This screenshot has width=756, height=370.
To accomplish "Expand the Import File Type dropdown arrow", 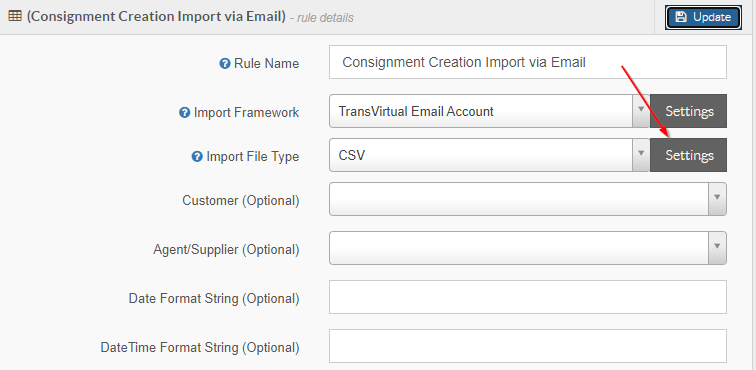I will (x=641, y=155).
